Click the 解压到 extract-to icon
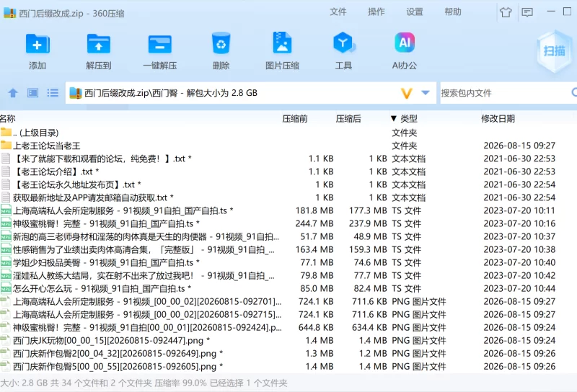 click(99, 44)
